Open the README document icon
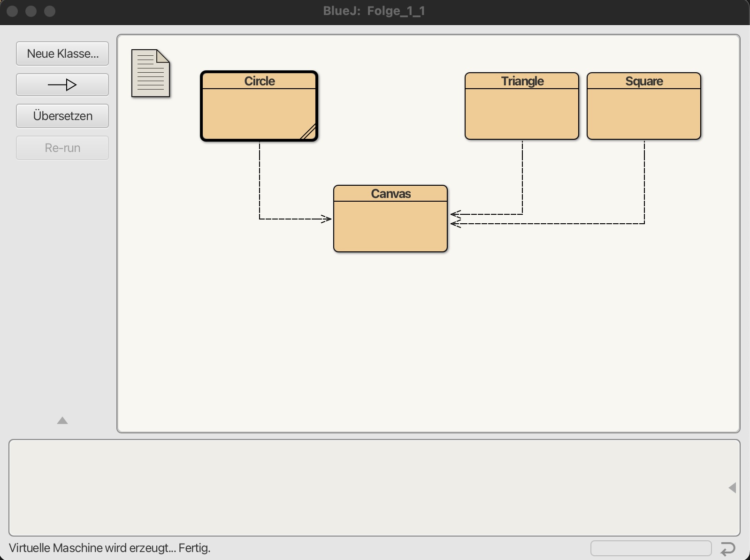This screenshot has width=750, height=560. click(150, 73)
